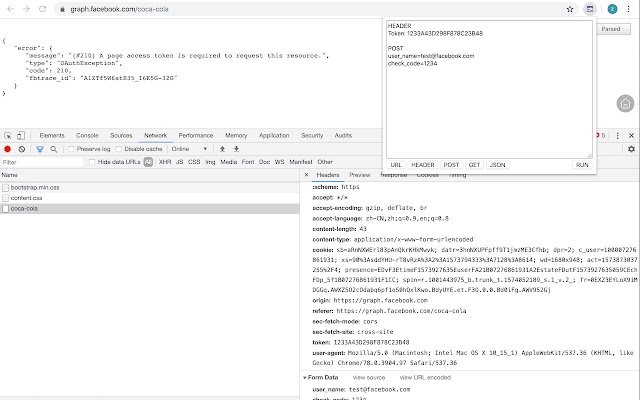Click POST button in extension popup
640x400 pixels.
[x=451, y=165]
